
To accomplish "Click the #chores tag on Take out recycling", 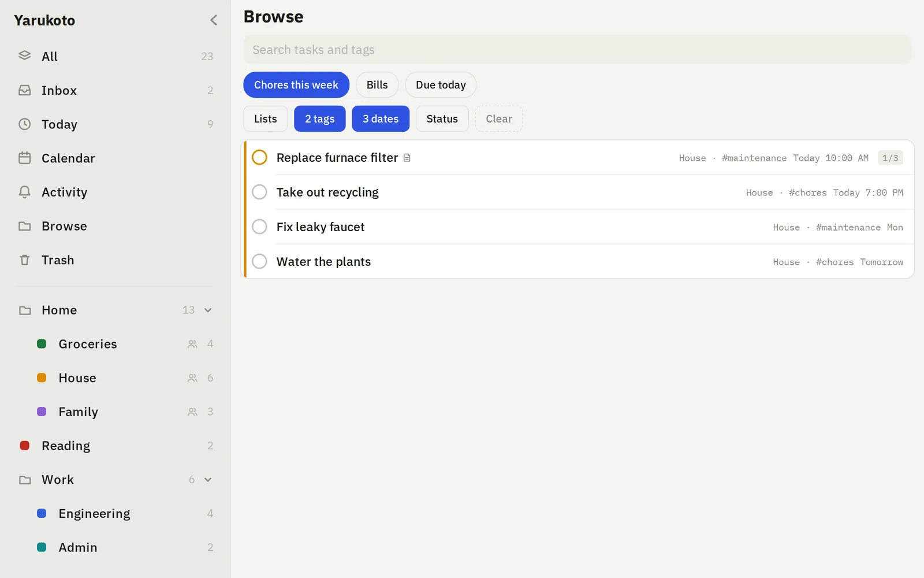I will pyautogui.click(x=808, y=192).
